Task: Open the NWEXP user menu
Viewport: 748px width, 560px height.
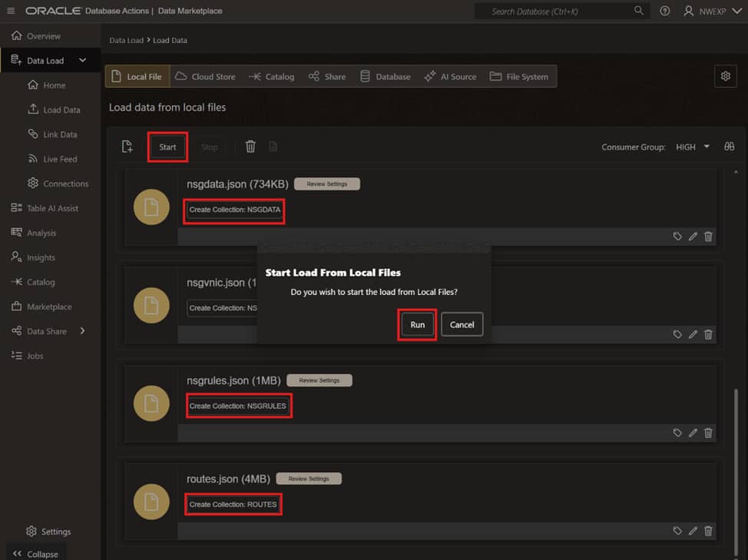Action: tap(712, 11)
